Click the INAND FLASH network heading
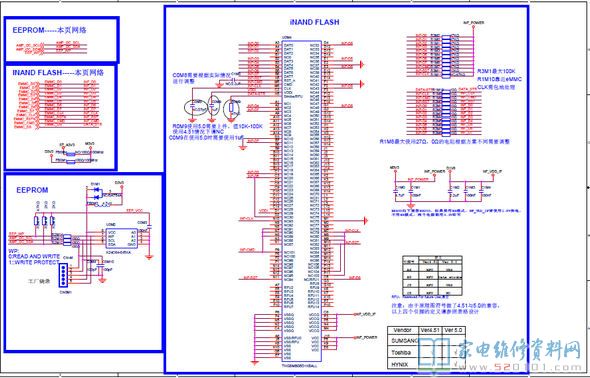Viewport: 590px width, 378px height. 58,73
